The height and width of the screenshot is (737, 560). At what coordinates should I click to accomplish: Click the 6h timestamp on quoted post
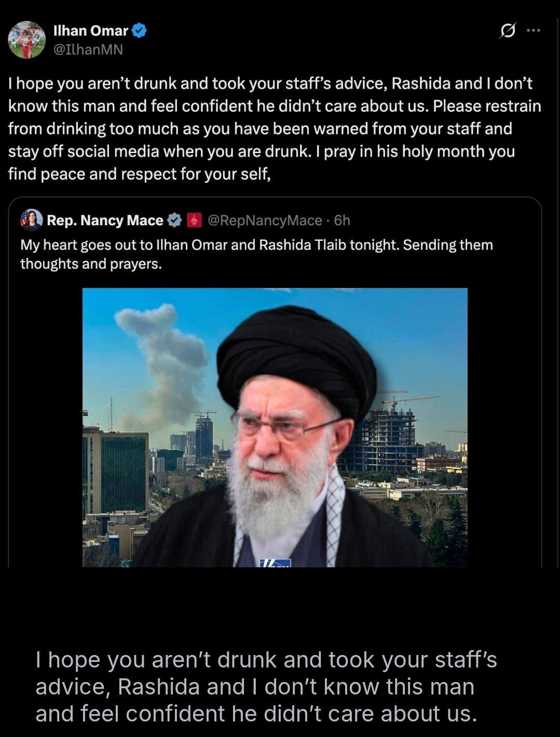click(342, 221)
